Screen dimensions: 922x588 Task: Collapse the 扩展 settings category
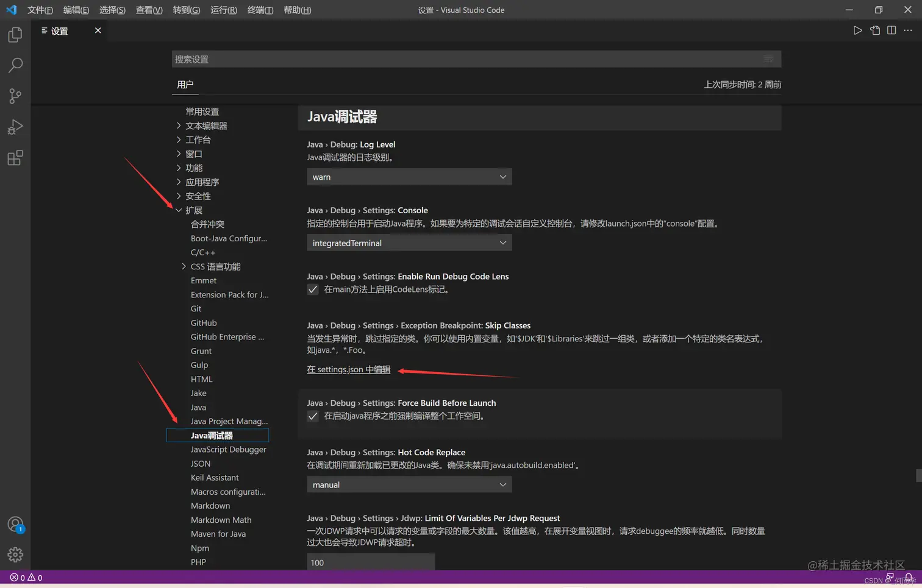point(179,210)
